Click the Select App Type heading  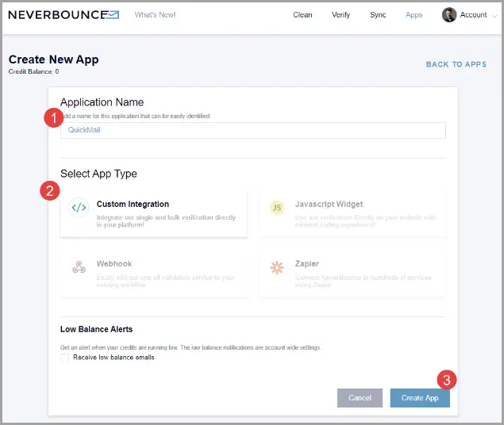[x=98, y=174]
